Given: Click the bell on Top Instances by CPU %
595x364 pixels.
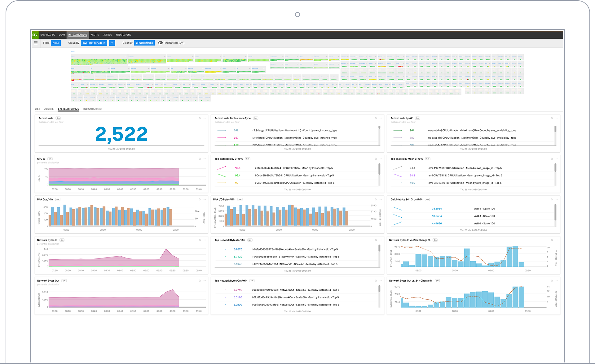Looking at the screenshot, I should click(x=376, y=159).
